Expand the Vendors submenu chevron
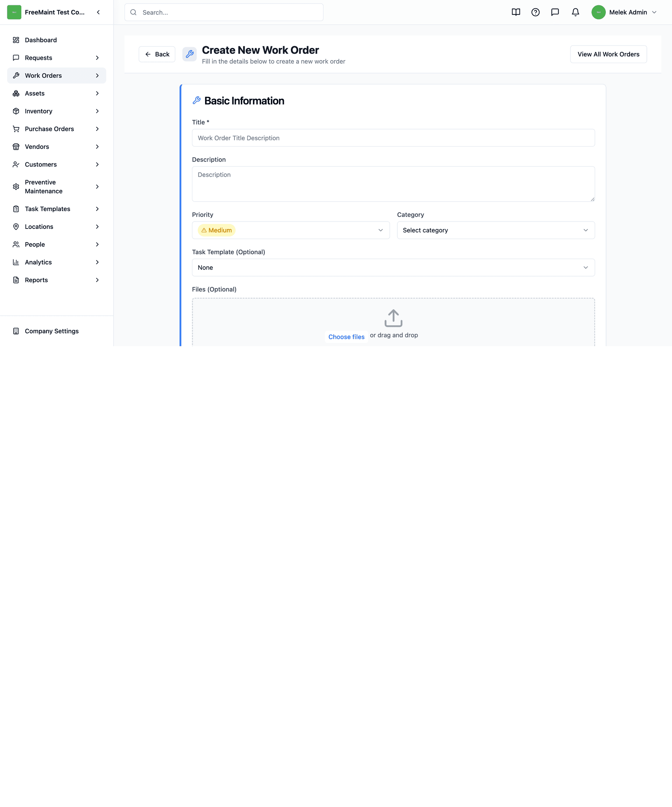The height and width of the screenshot is (807, 672). [x=97, y=146]
